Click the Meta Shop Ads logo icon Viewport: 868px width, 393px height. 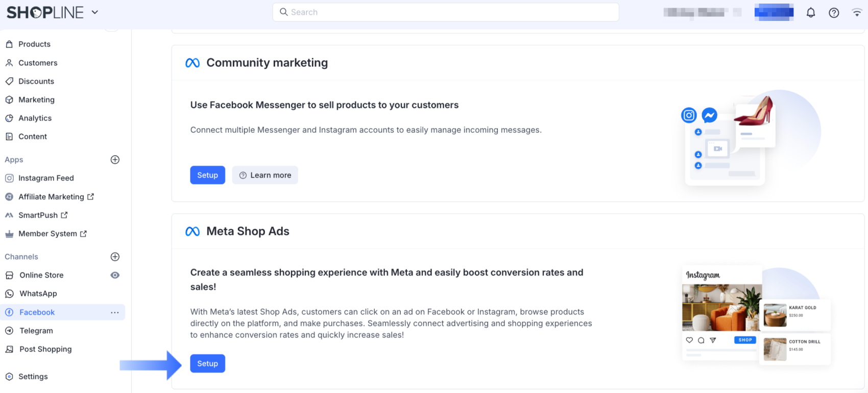click(x=192, y=232)
